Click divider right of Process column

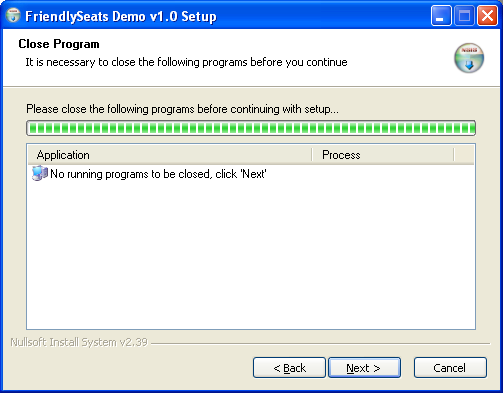click(x=454, y=155)
